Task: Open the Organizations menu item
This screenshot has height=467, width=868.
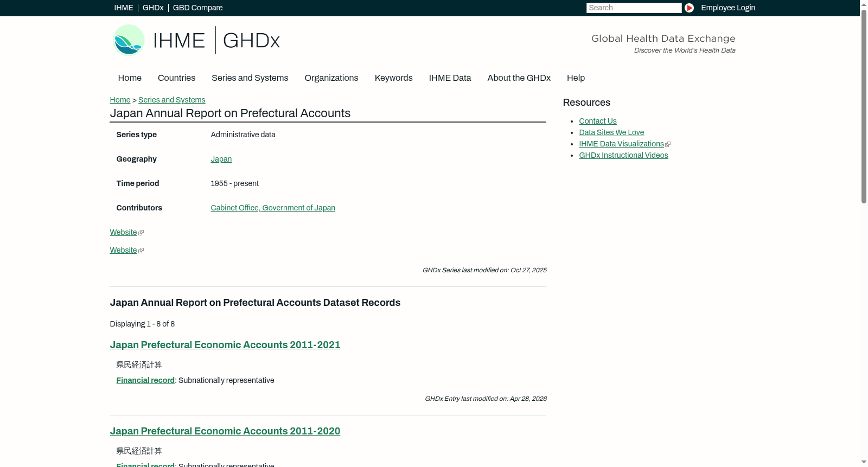Action: 331,78
